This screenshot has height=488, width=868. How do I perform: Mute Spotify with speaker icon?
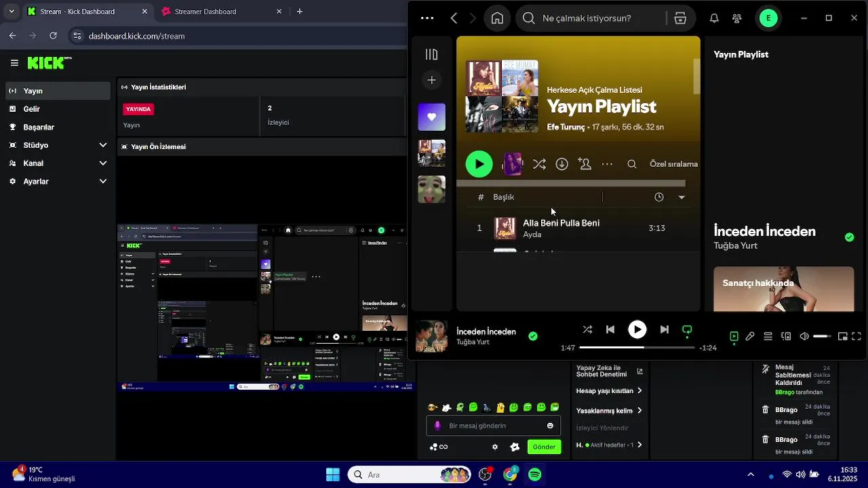pos(804,336)
